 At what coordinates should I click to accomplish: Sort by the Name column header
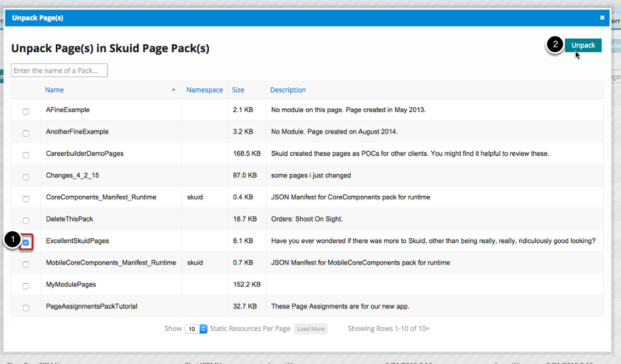click(55, 90)
